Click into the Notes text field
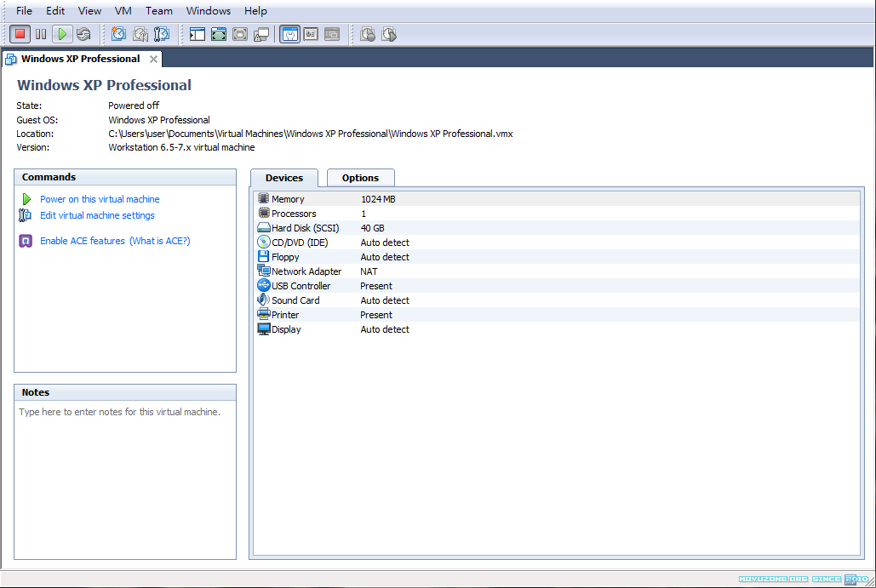 pos(125,477)
